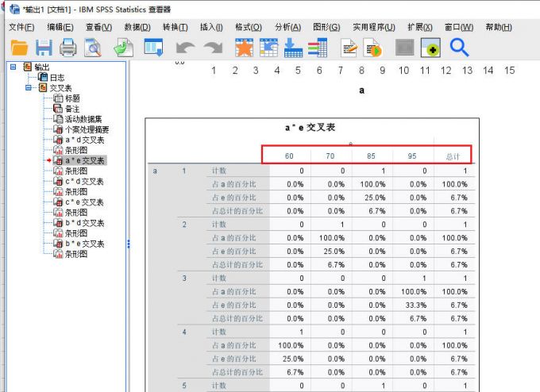Click the Recall recent dialogs icon
Screen dimensions: 540x392
pos(153,48)
